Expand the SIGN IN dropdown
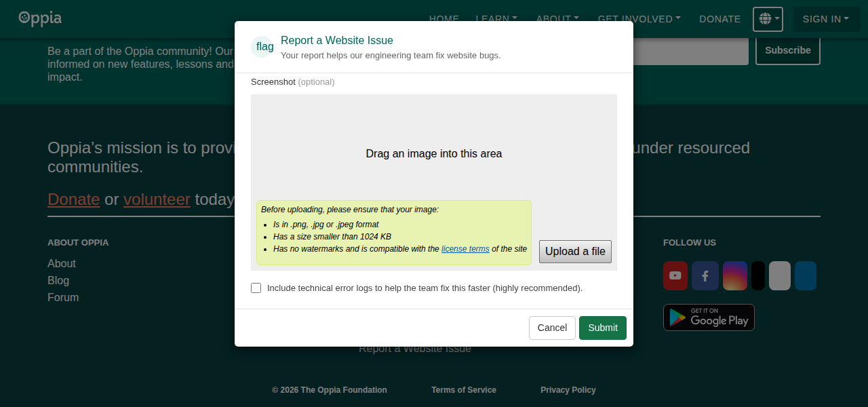This screenshot has height=407, width=868. pyautogui.click(x=825, y=19)
